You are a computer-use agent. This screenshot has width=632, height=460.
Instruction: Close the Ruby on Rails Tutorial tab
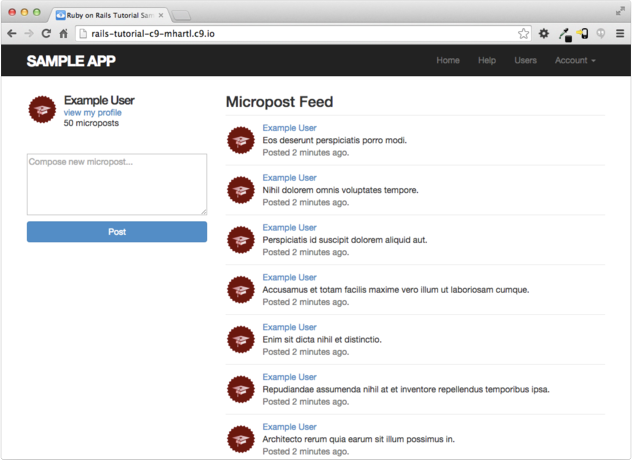click(x=161, y=15)
